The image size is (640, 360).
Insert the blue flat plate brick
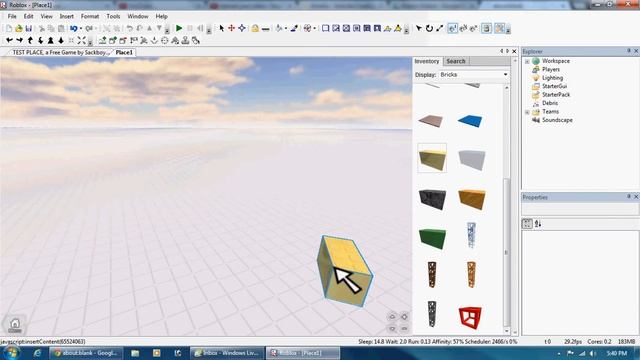coord(470,120)
